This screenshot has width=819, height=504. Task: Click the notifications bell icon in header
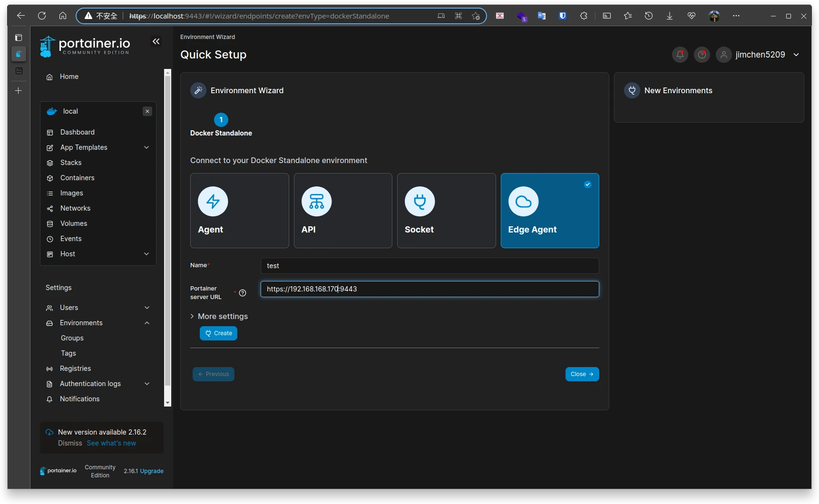(680, 55)
